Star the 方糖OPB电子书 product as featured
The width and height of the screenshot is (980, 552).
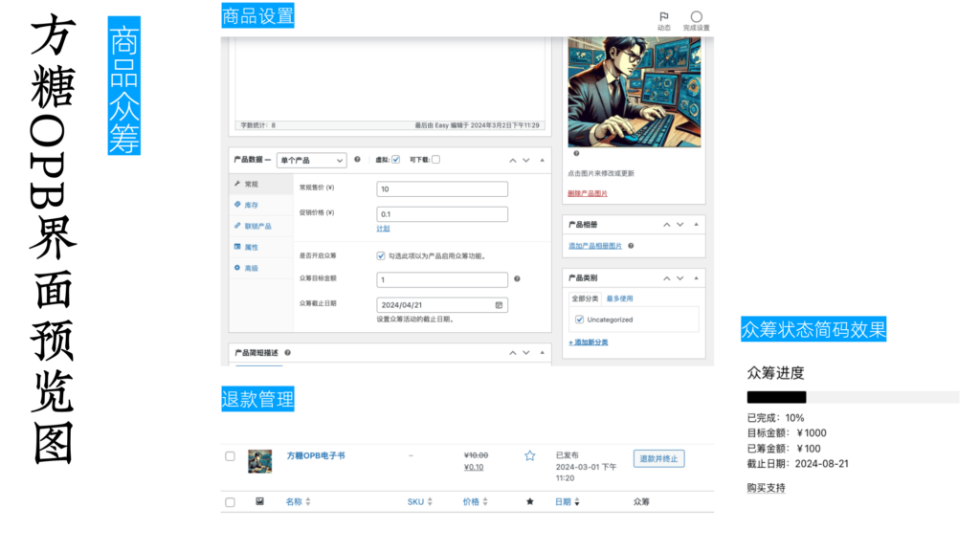pyautogui.click(x=529, y=456)
